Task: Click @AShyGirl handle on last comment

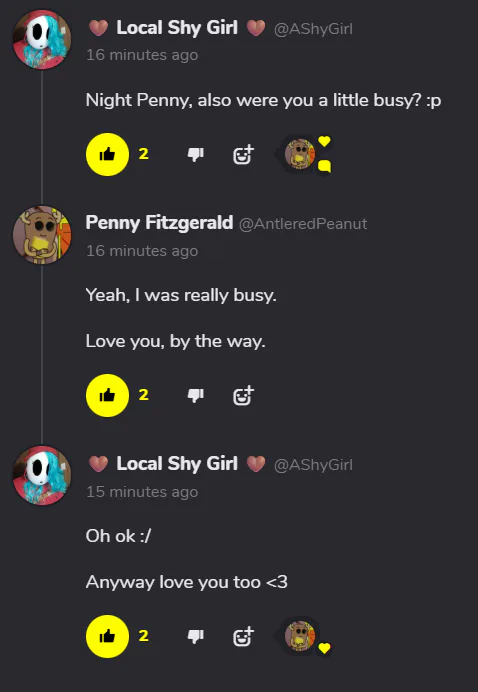Action: pyautogui.click(x=313, y=465)
